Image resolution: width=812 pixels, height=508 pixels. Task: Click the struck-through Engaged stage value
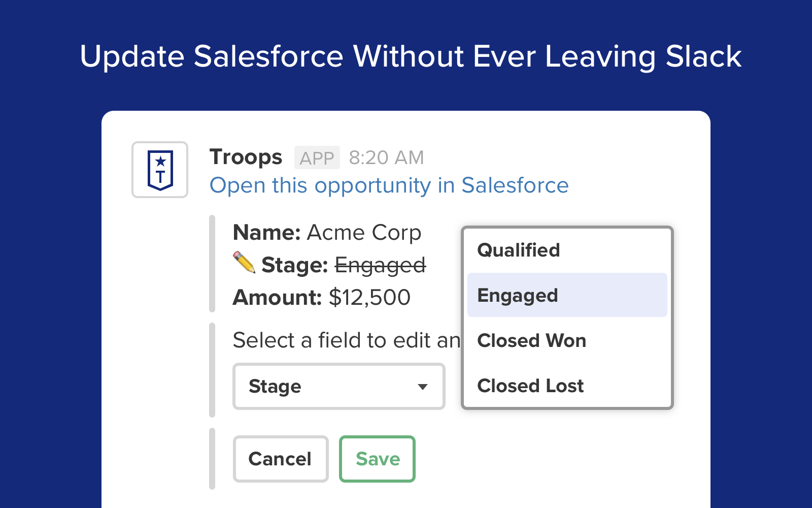coord(380,265)
